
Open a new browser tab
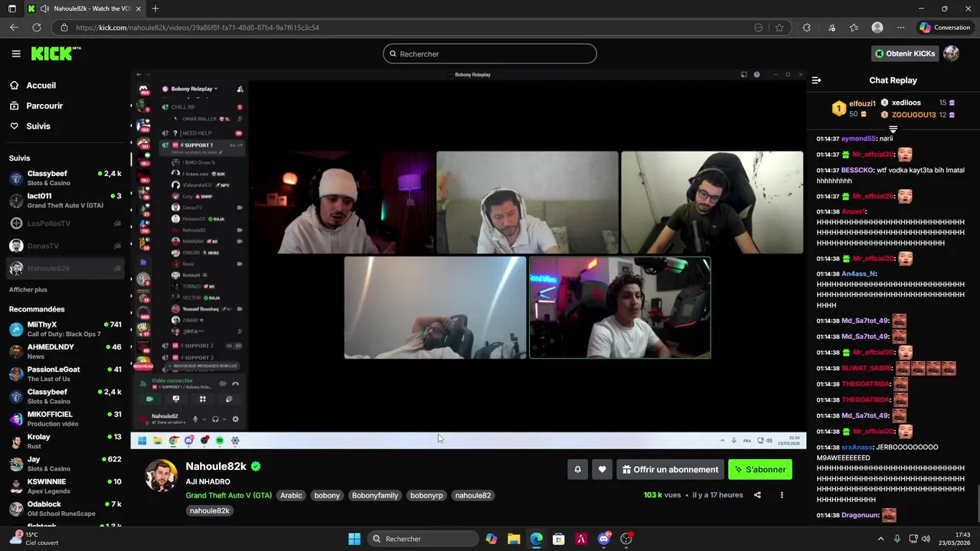[155, 8]
